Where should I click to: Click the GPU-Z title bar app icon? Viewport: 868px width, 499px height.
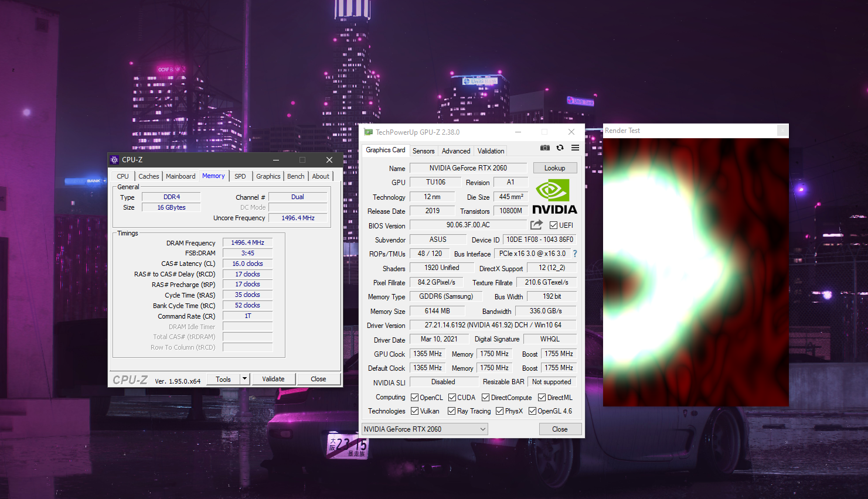coord(368,132)
